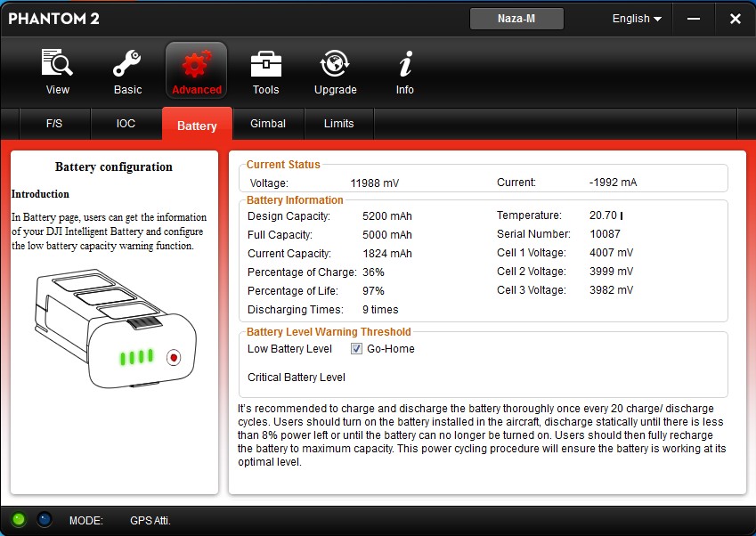Click the Naza-M button

(x=516, y=19)
